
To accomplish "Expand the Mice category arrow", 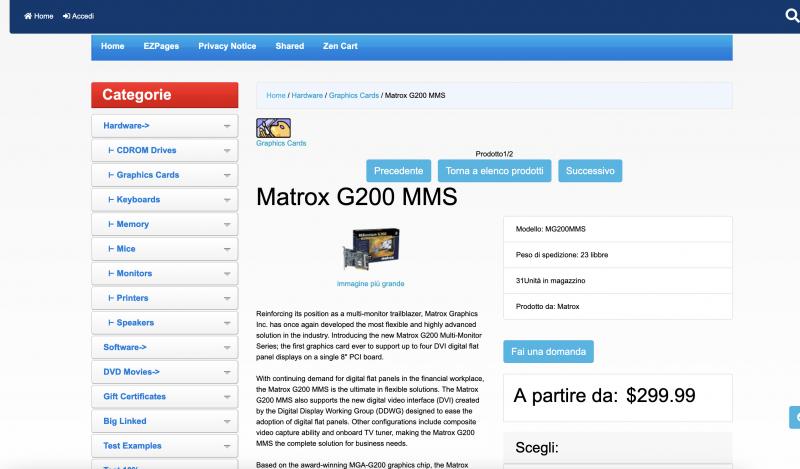I will coord(227,249).
